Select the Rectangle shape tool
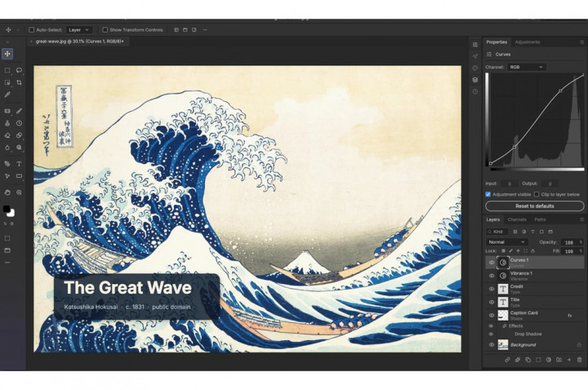The image size is (588, 390). [19, 176]
